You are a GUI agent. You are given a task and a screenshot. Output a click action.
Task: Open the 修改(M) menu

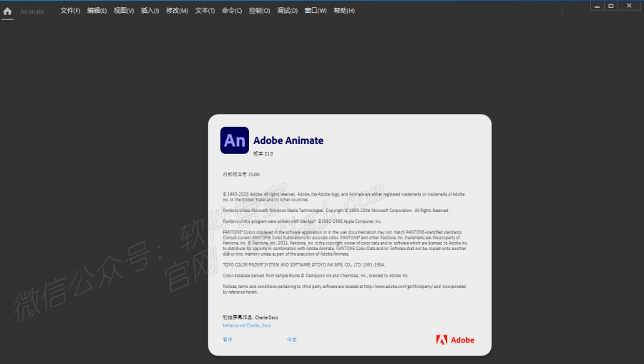(x=177, y=11)
